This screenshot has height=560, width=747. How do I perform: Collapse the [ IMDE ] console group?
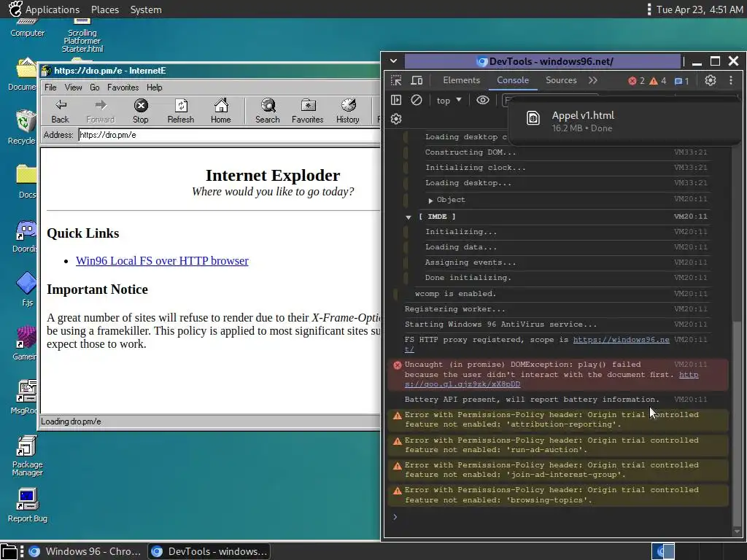click(409, 217)
